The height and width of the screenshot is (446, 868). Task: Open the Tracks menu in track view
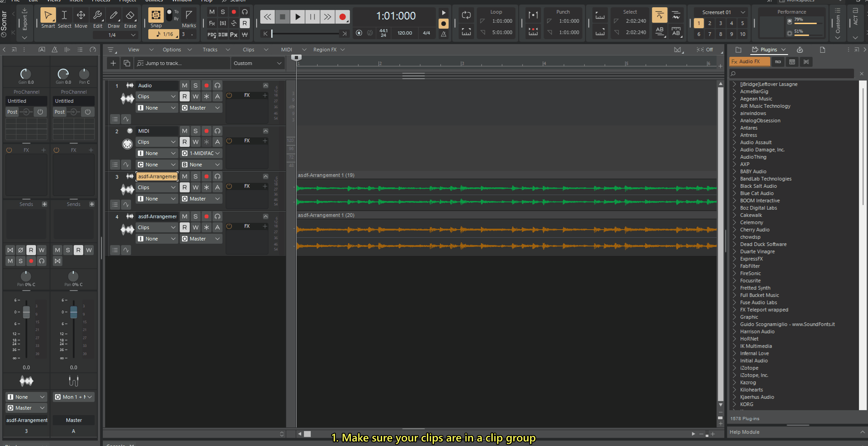click(210, 50)
